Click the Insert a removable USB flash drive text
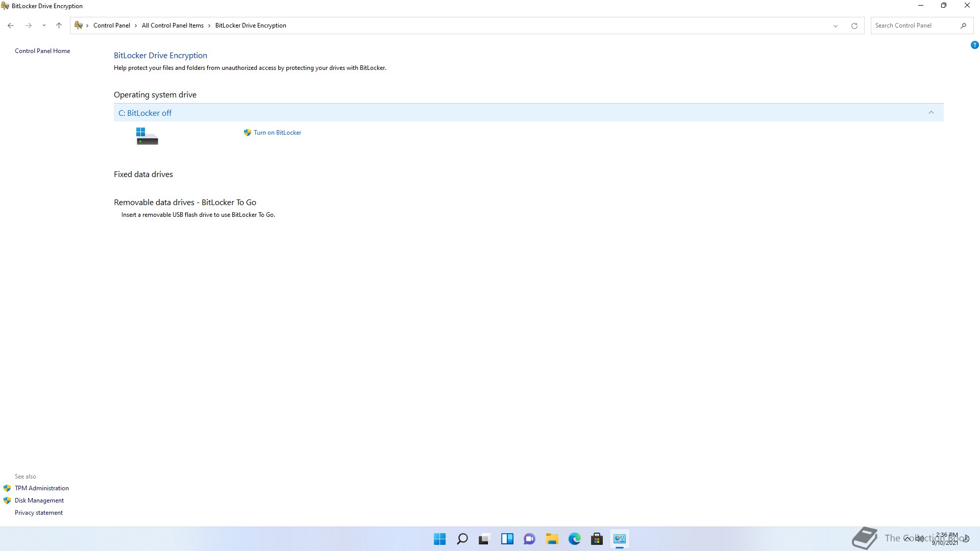 tap(198, 215)
